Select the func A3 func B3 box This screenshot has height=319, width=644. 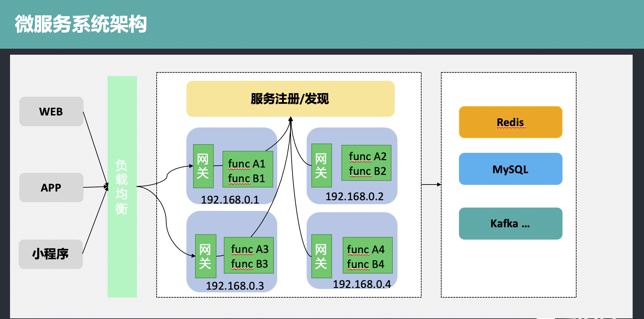(x=249, y=255)
